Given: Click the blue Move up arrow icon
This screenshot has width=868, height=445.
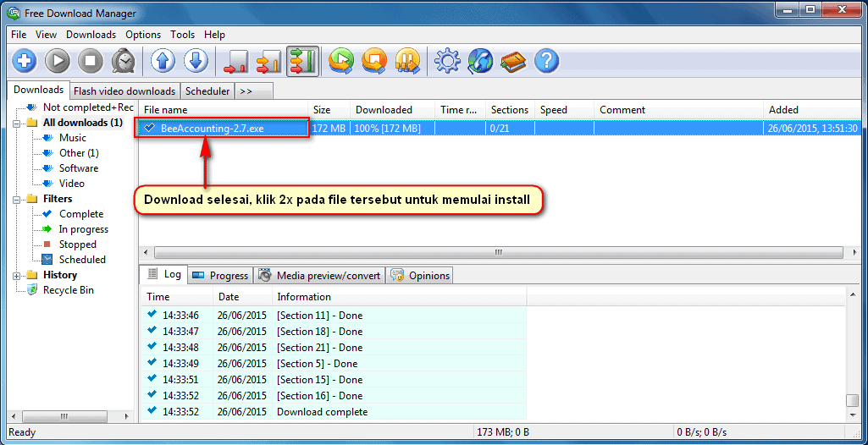Looking at the screenshot, I should click(x=163, y=61).
